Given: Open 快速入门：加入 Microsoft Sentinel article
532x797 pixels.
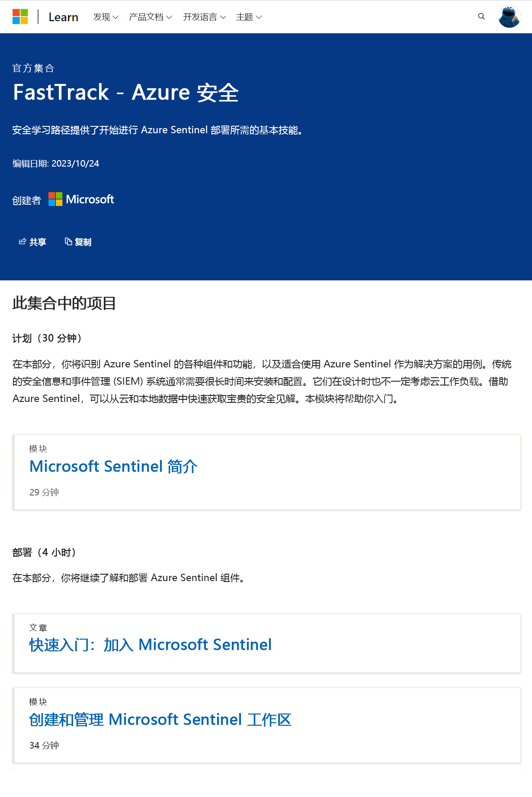Looking at the screenshot, I should pyautogui.click(x=150, y=645).
